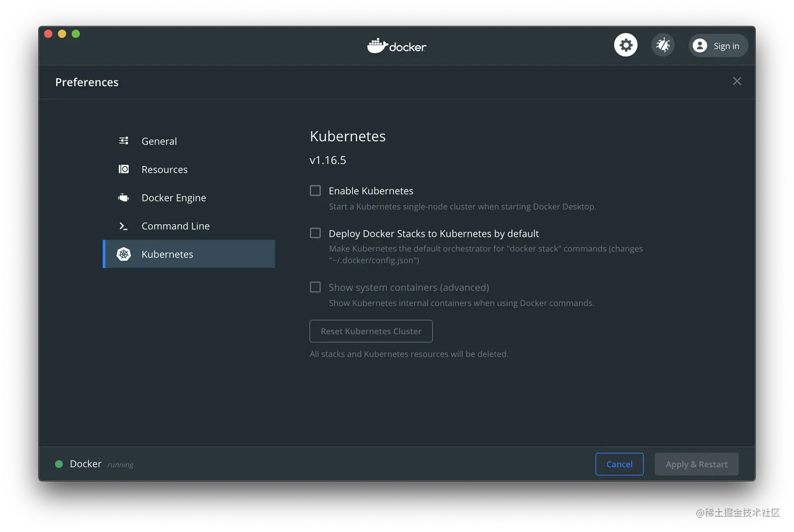Click "Show Kubernetes internal containers" description
Viewport: 794px width, 532px height.
tap(462, 304)
